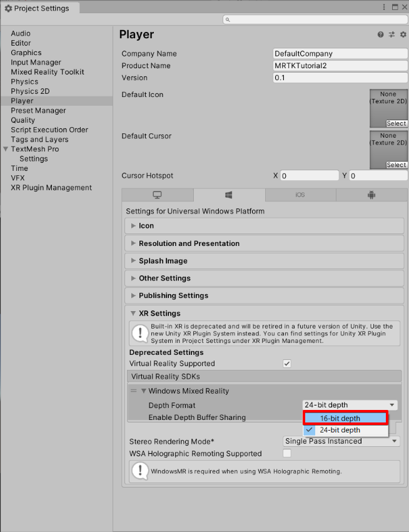The image size is (409, 532).
Task: Click the Player presets slider icon
Action: 391,34
